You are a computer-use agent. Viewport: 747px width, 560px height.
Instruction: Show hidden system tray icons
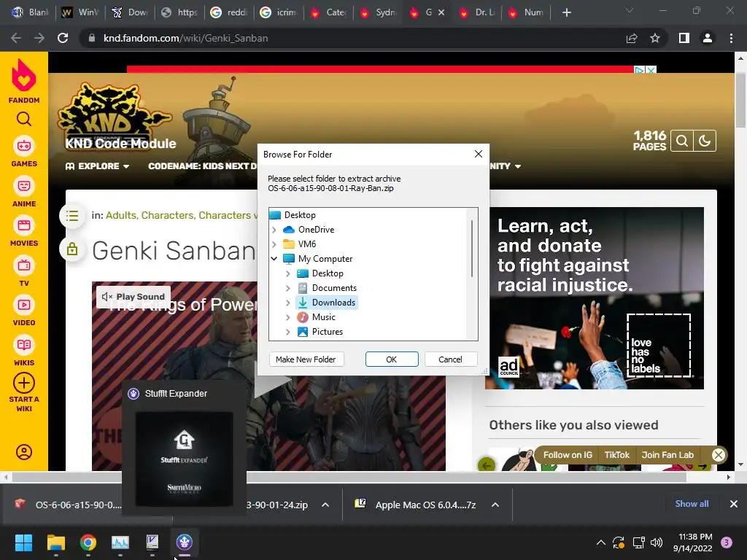tap(601, 542)
